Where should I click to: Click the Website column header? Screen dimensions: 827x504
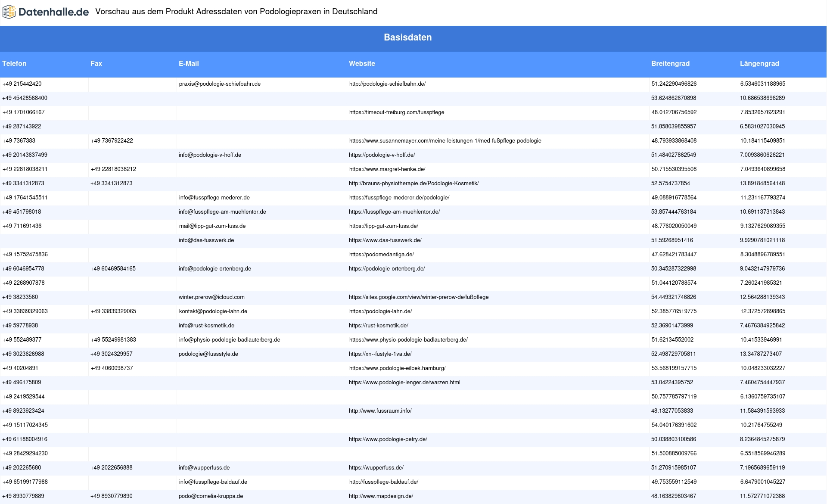tap(362, 63)
